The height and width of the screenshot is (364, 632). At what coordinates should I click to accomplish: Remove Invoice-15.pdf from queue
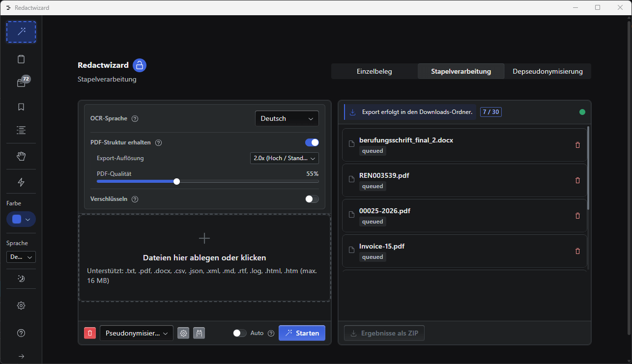click(x=577, y=251)
